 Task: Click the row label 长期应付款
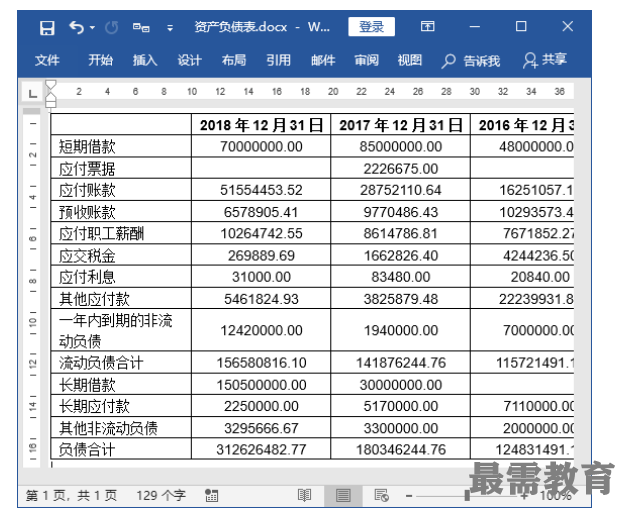coord(94,406)
